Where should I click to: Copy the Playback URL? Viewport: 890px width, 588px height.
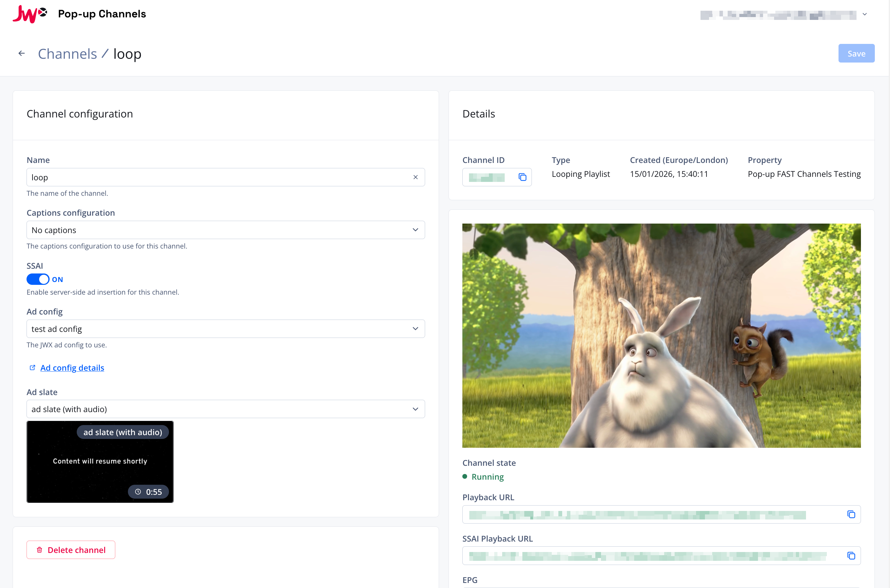pos(851,514)
